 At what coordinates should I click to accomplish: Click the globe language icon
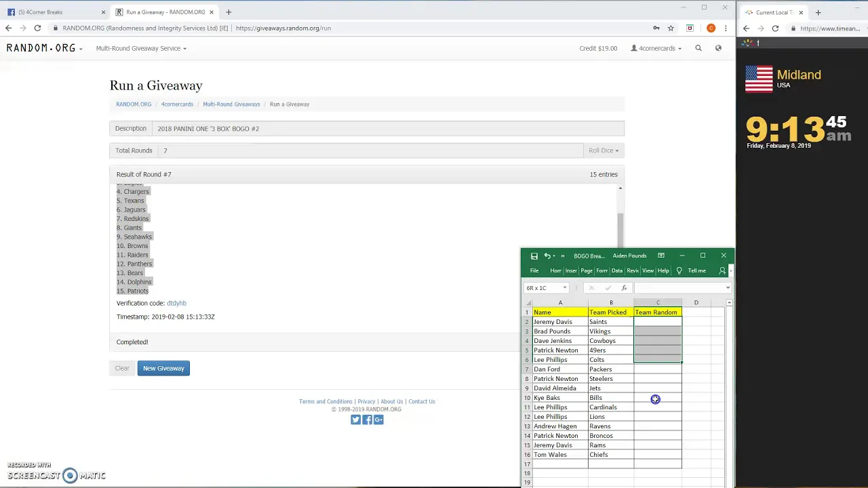(x=718, y=48)
